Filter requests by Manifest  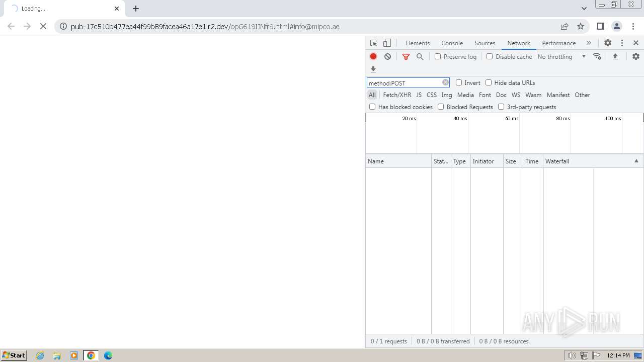(x=558, y=95)
